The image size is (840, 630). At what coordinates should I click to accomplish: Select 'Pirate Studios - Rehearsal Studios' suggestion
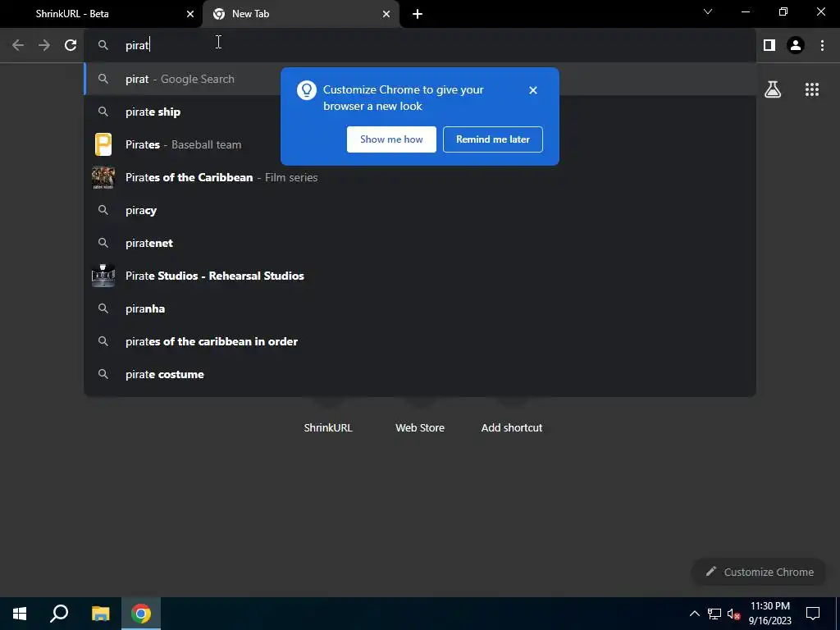(420, 276)
